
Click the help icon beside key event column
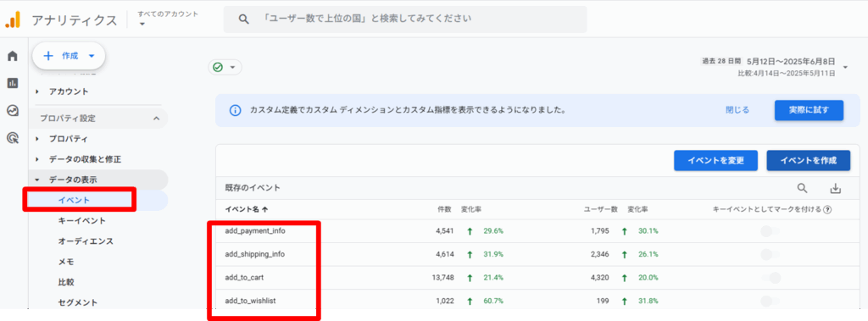click(x=827, y=210)
